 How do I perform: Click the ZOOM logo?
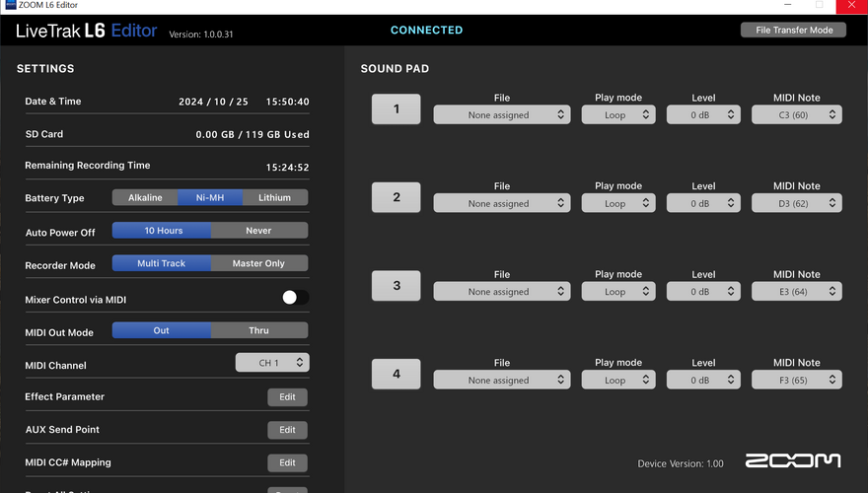coord(793,460)
